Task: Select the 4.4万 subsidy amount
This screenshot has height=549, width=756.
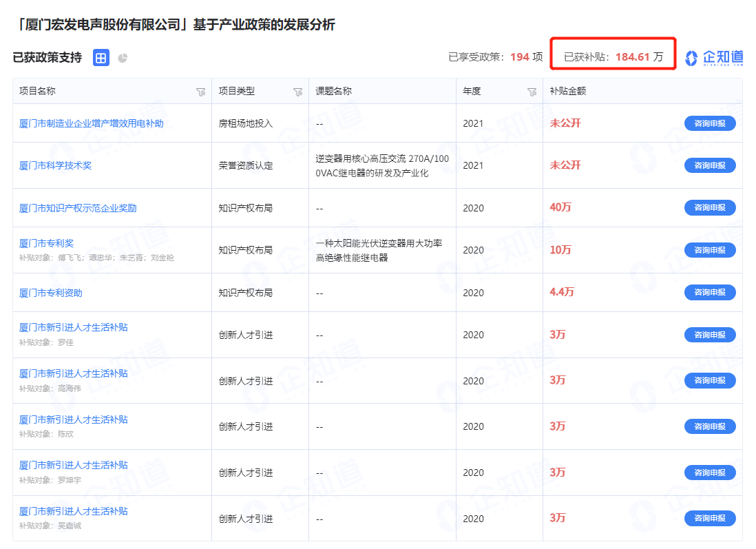Action: [x=562, y=292]
